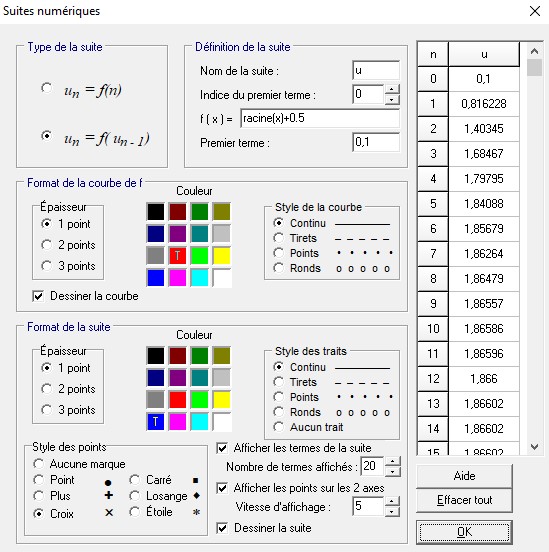Choose magenta swatch for sequence color

pos(177,422)
